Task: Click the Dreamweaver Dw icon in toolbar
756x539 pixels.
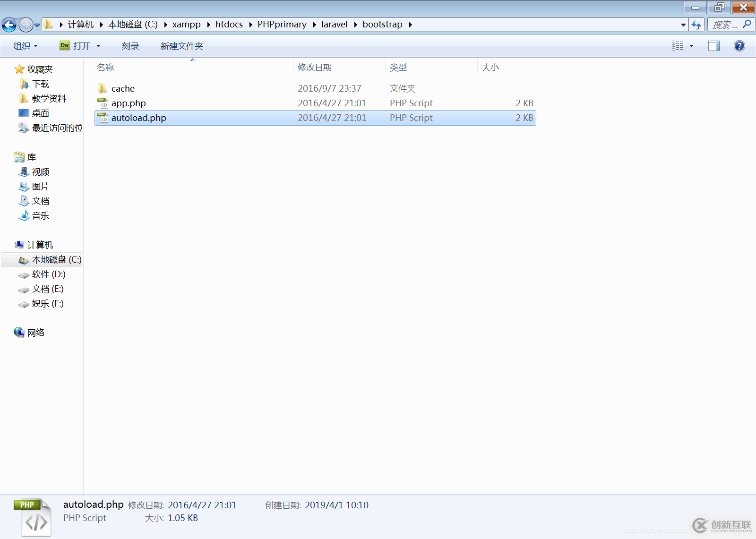Action: [65, 45]
